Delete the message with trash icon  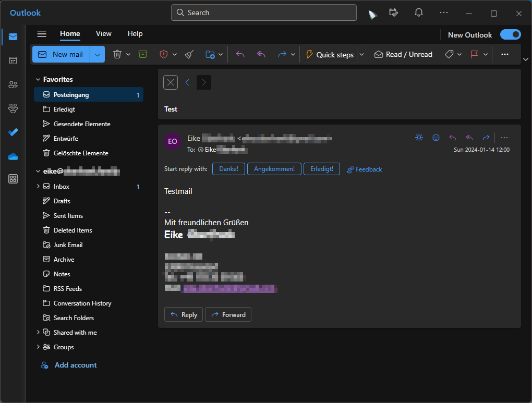[x=117, y=54]
